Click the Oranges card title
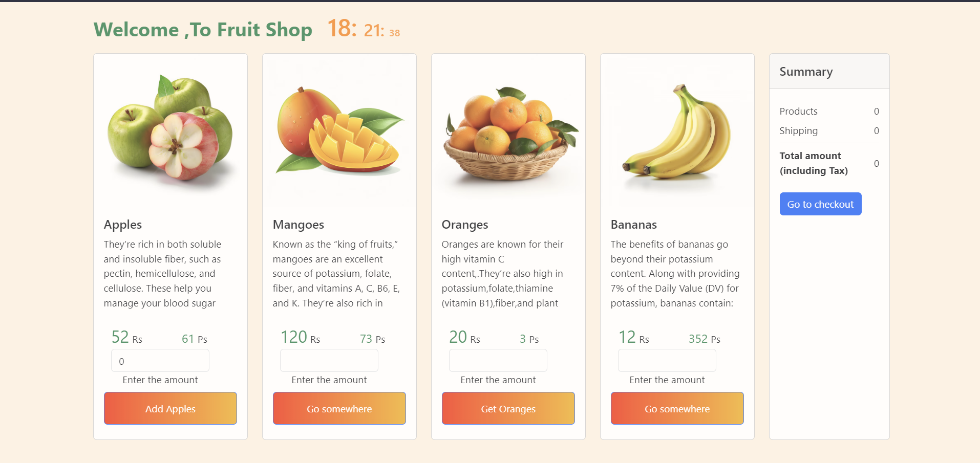The height and width of the screenshot is (463, 980). (x=465, y=225)
